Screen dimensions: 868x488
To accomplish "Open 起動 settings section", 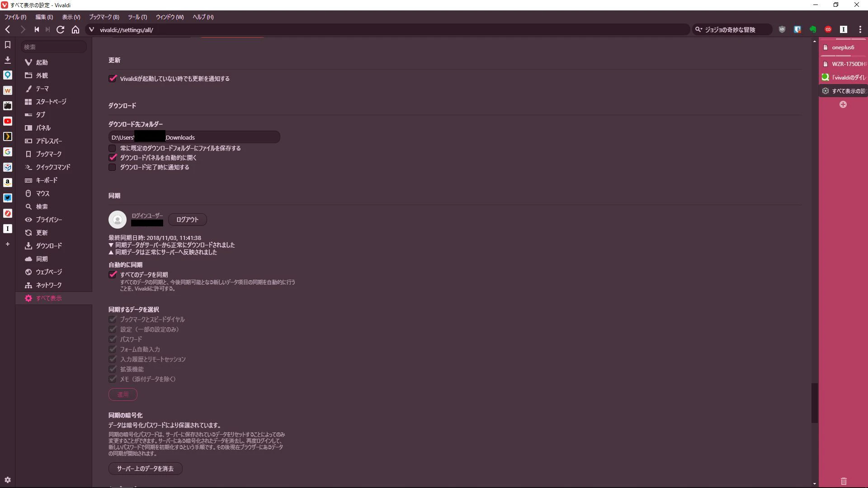I will 54,62.
